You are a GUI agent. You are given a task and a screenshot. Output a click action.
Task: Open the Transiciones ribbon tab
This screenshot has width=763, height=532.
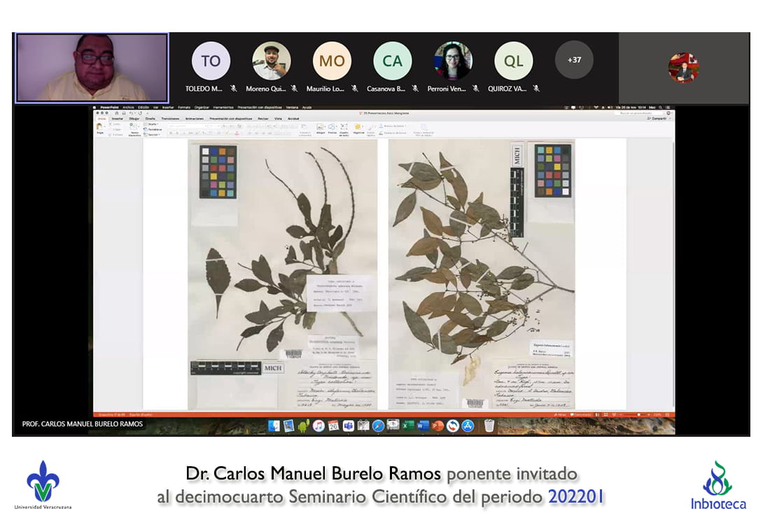(170, 119)
